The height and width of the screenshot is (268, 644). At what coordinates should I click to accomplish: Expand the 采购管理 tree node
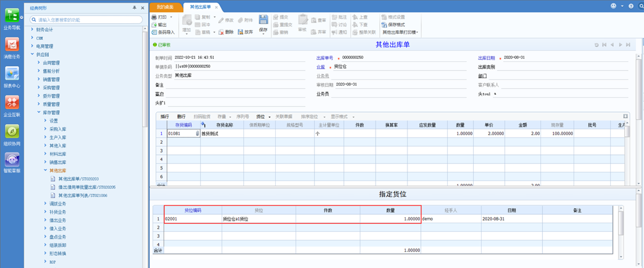(39, 88)
